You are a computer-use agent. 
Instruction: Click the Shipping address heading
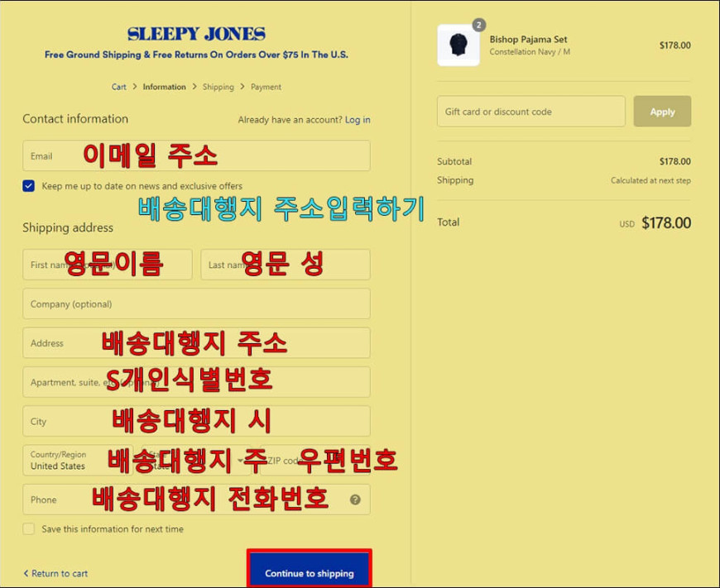68,227
